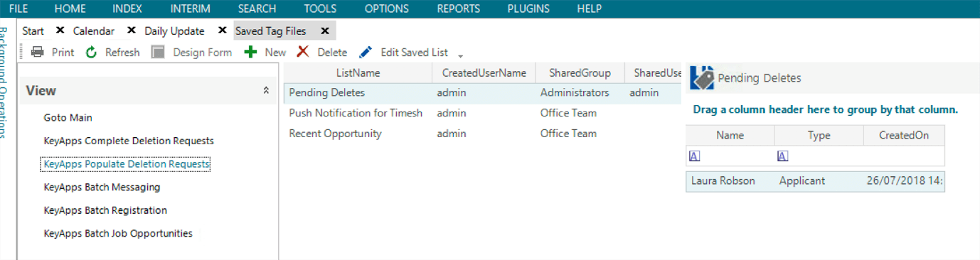
Task: Click the Type column filter icon
Action: pos(783,156)
